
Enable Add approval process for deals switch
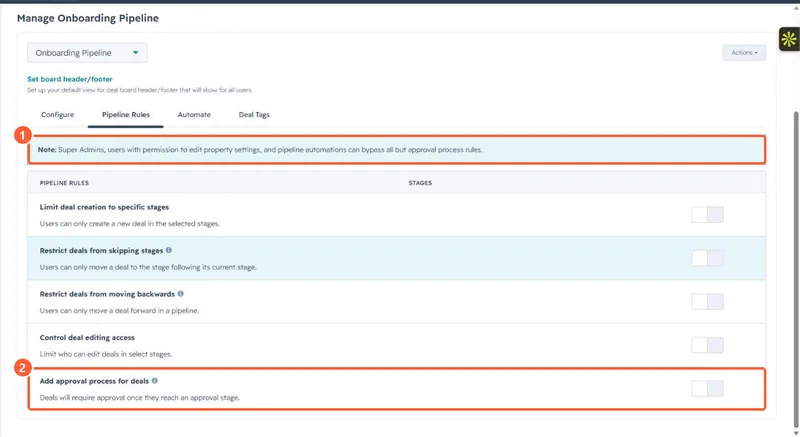[x=707, y=389]
